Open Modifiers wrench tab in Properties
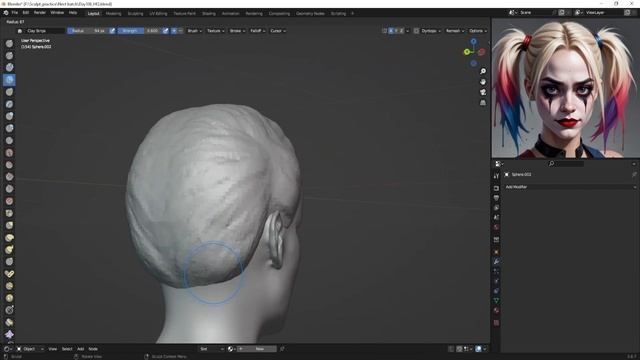640x360 pixels. [x=496, y=261]
